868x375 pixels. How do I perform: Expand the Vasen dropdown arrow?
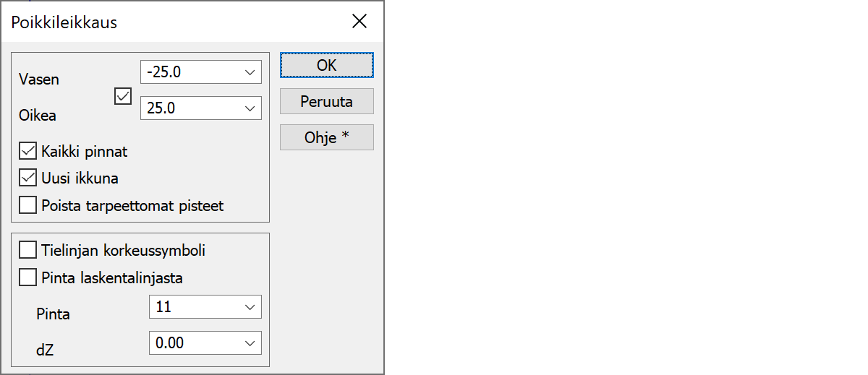(x=250, y=72)
